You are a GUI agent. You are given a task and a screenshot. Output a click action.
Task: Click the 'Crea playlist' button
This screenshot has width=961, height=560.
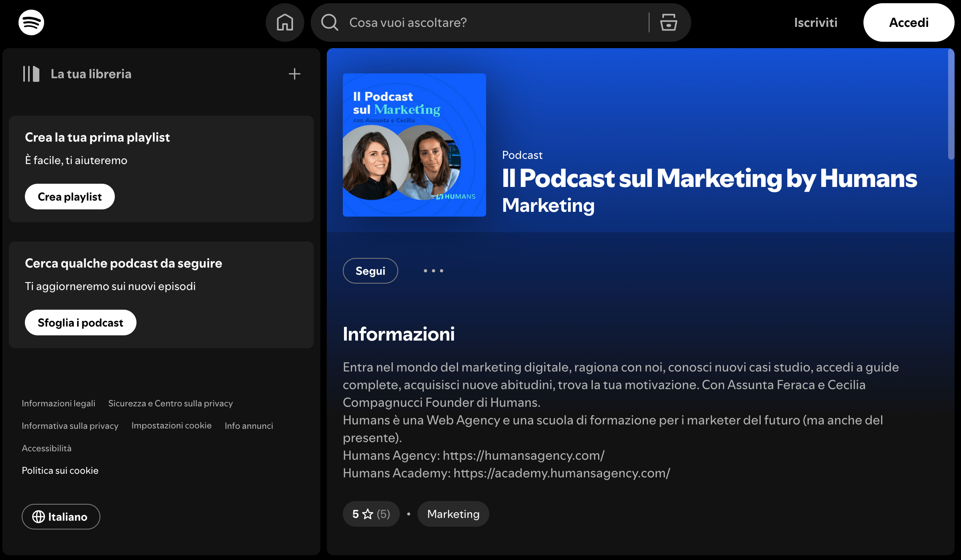70,197
